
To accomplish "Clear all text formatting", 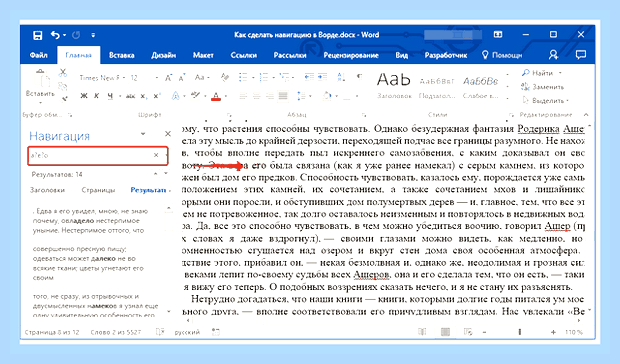I will (x=225, y=77).
